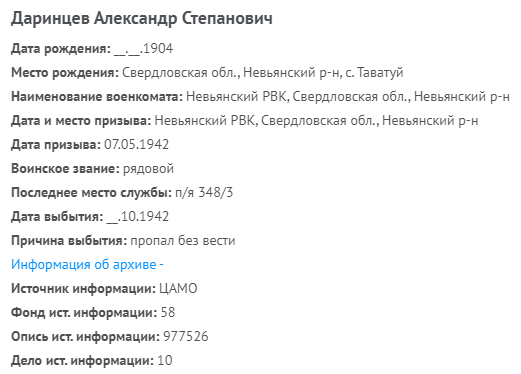Image resolution: width=521 pixels, height=374 pixels.
Task: Click the name heading Даринцев Александр Степанович
Action: coord(142,18)
